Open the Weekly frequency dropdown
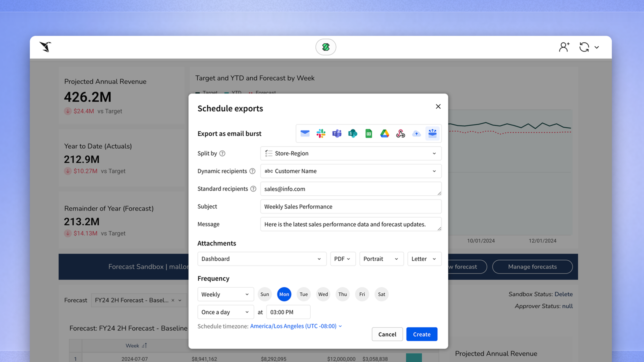Image resolution: width=644 pixels, height=362 pixels. (x=226, y=294)
